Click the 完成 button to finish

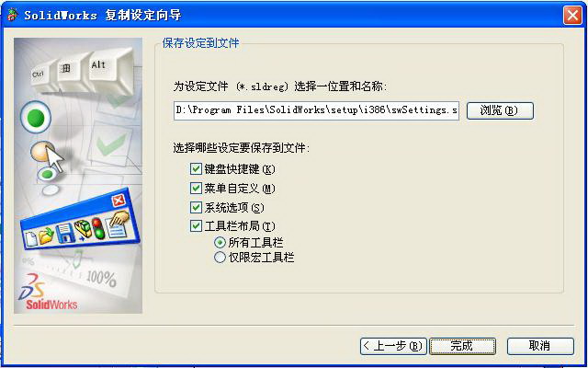(462, 346)
